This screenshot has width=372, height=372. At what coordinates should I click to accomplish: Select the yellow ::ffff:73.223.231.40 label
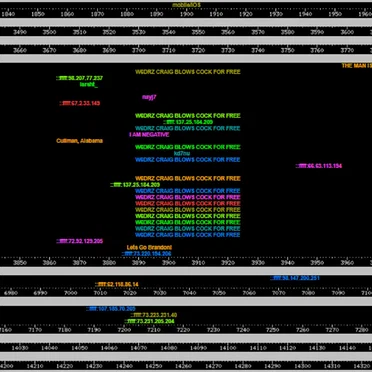(154, 315)
